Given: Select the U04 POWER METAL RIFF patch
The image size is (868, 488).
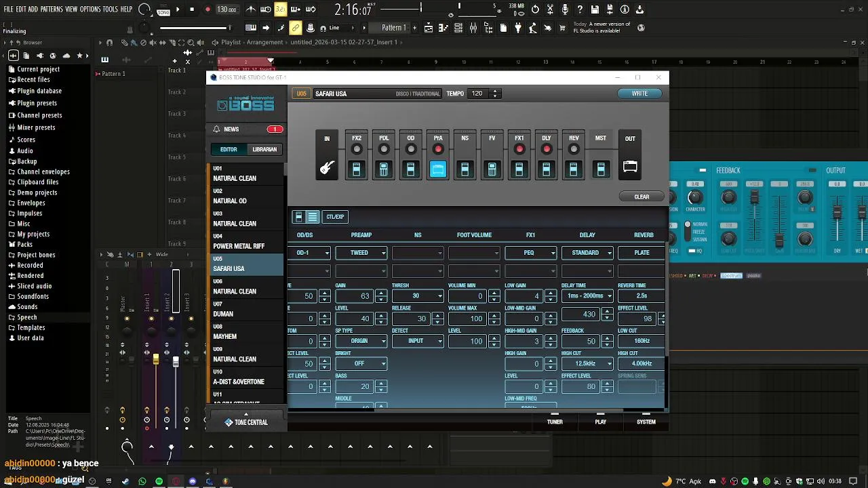Looking at the screenshot, I should pyautogui.click(x=245, y=241).
